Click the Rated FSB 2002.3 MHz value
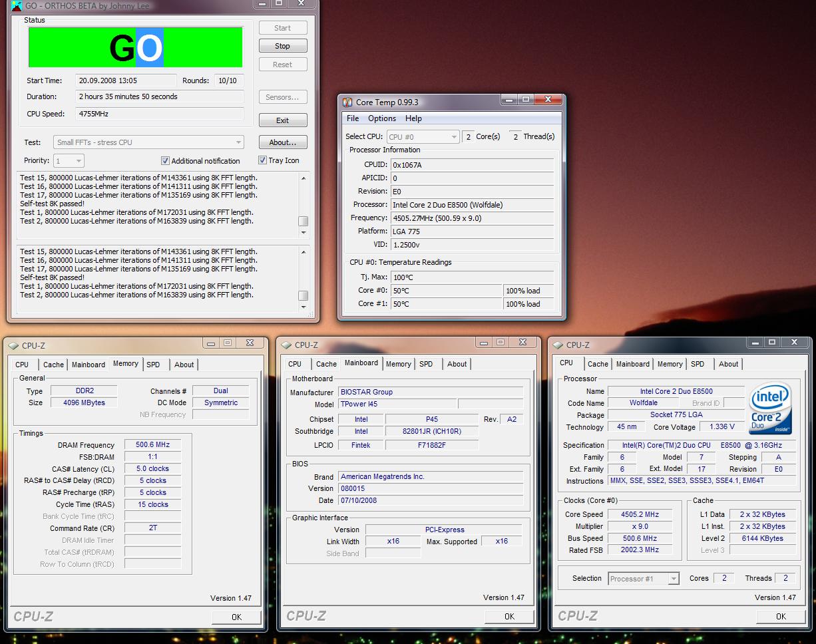The height and width of the screenshot is (644, 816). point(640,550)
